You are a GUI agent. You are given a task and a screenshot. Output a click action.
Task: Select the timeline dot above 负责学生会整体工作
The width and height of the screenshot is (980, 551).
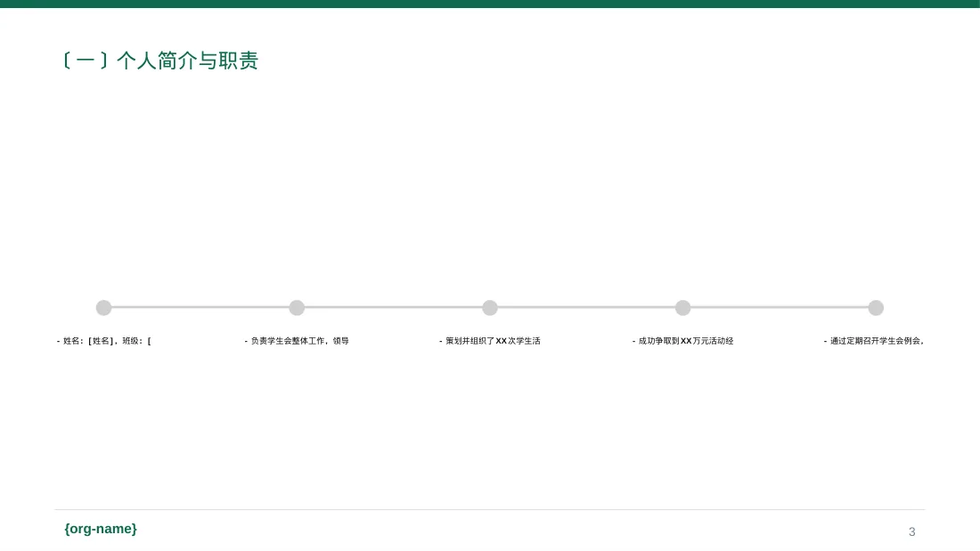pyautogui.click(x=297, y=307)
